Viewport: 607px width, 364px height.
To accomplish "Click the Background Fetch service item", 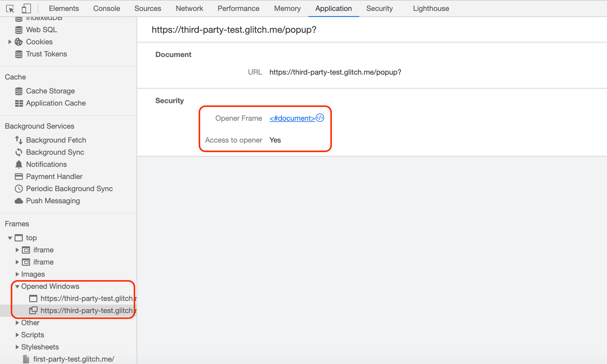I will click(x=56, y=140).
